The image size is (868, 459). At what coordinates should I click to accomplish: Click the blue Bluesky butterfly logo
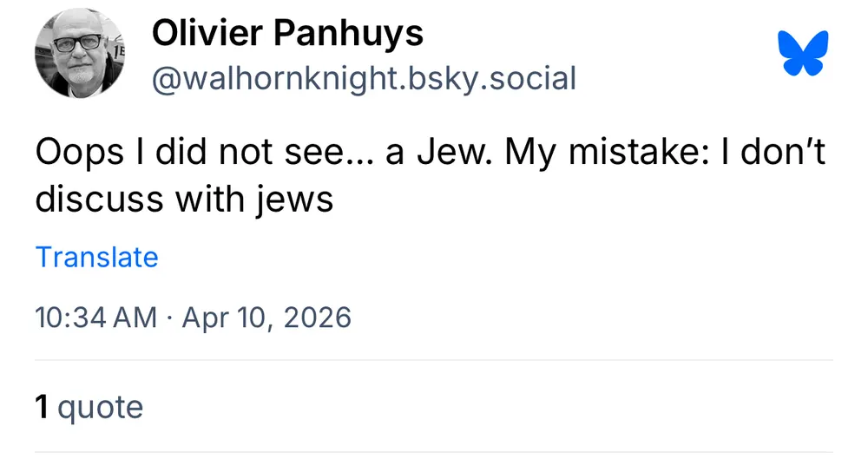click(x=804, y=53)
